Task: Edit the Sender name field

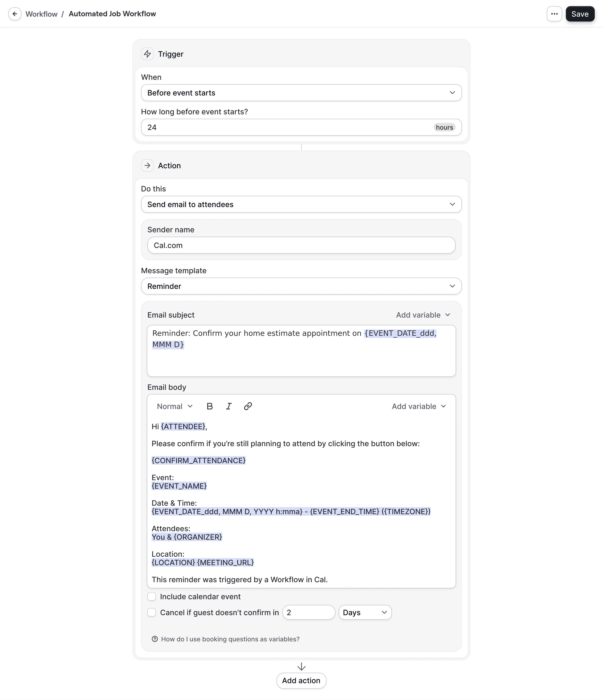Action: 301,245
